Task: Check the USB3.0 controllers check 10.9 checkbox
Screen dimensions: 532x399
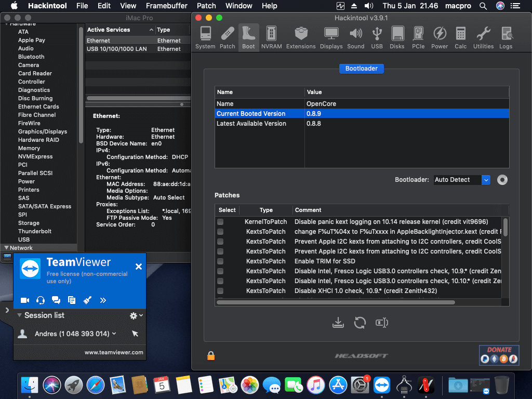Action: click(x=220, y=271)
